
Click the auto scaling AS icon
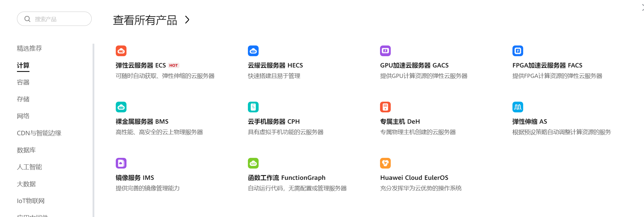[518, 107]
